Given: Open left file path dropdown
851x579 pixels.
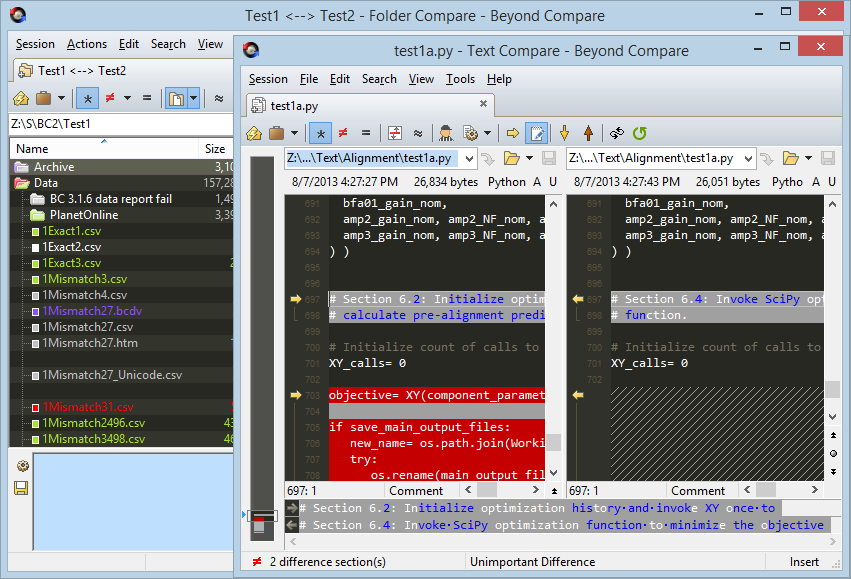Looking at the screenshot, I should pyautogui.click(x=467, y=158).
